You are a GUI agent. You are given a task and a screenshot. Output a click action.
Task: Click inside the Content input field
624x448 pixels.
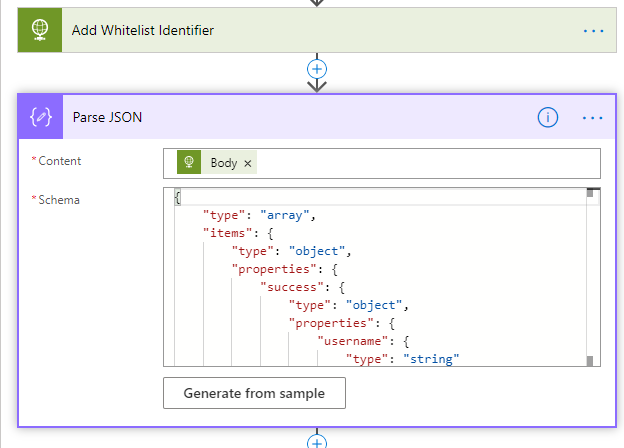point(382,164)
